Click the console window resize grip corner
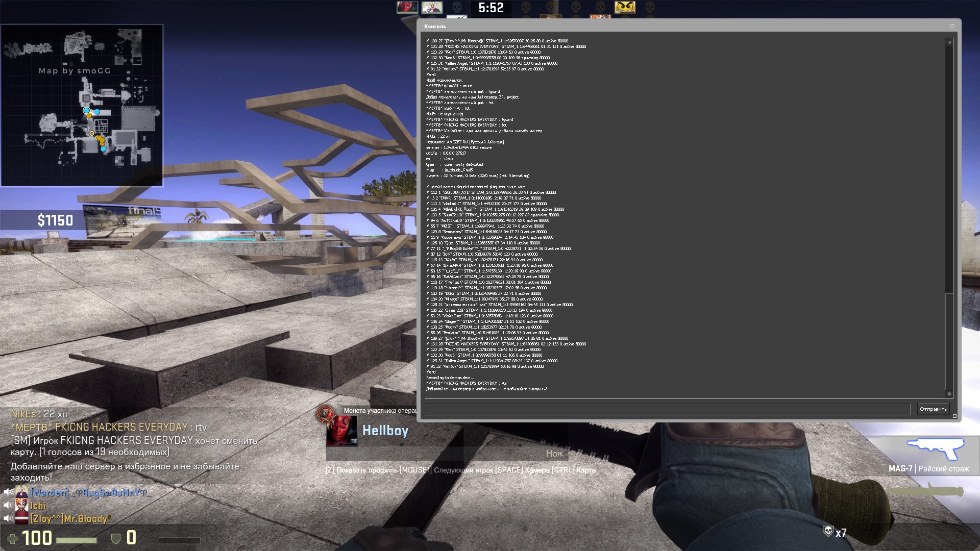Screen dimensions: 980x551 point(954,416)
